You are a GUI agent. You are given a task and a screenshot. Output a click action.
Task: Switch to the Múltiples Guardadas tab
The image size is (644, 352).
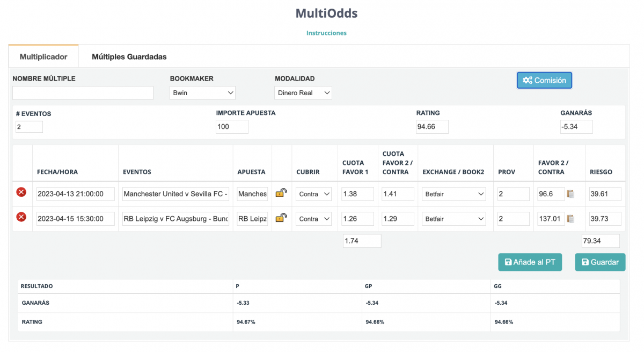[x=129, y=56]
